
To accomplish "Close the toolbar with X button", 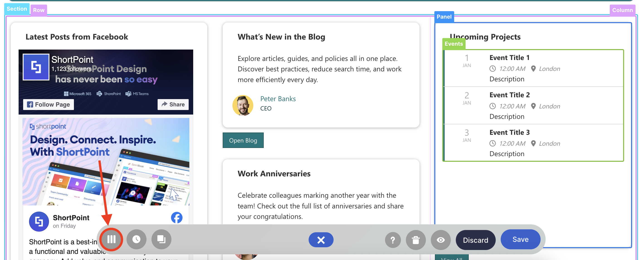I will pyautogui.click(x=321, y=240).
